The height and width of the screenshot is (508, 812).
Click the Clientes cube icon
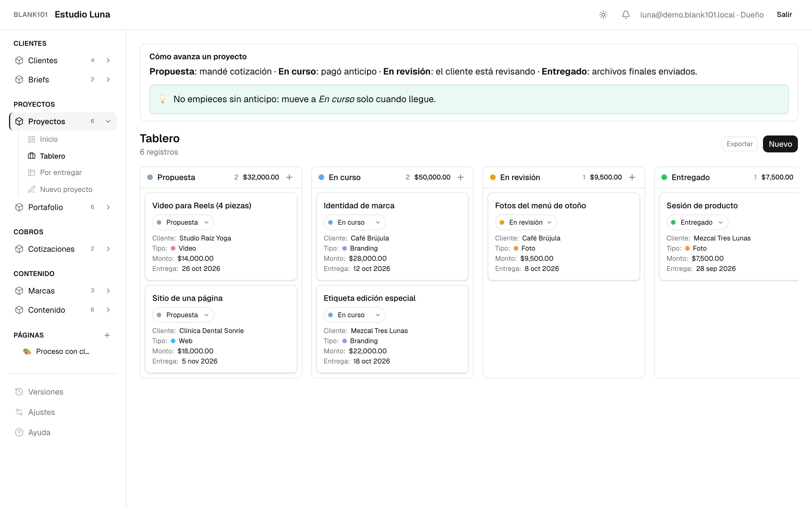(19, 60)
